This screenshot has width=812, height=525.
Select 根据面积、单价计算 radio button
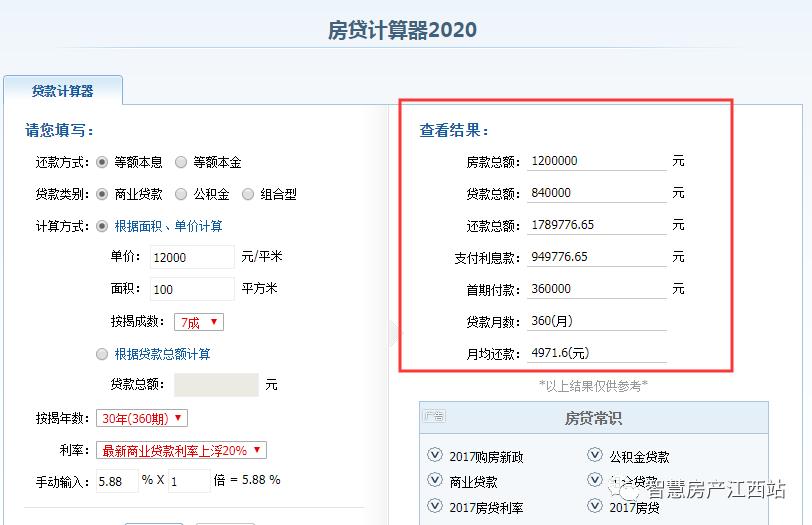click(102, 226)
